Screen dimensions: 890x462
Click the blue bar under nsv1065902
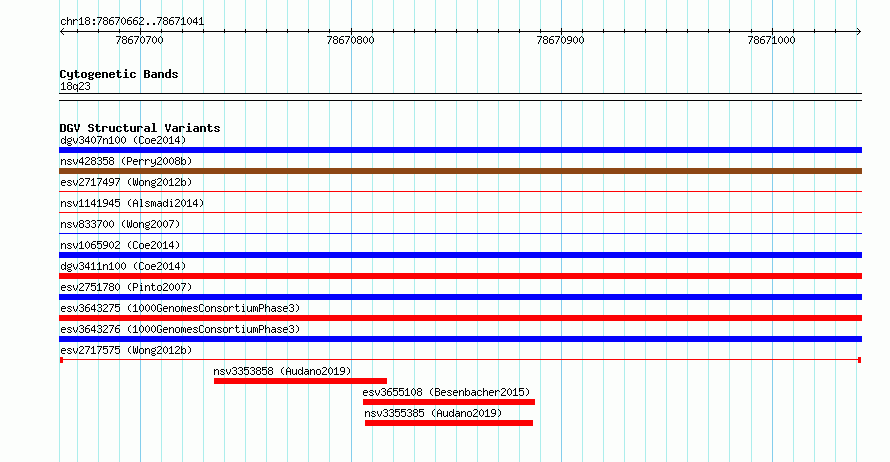coord(460,255)
